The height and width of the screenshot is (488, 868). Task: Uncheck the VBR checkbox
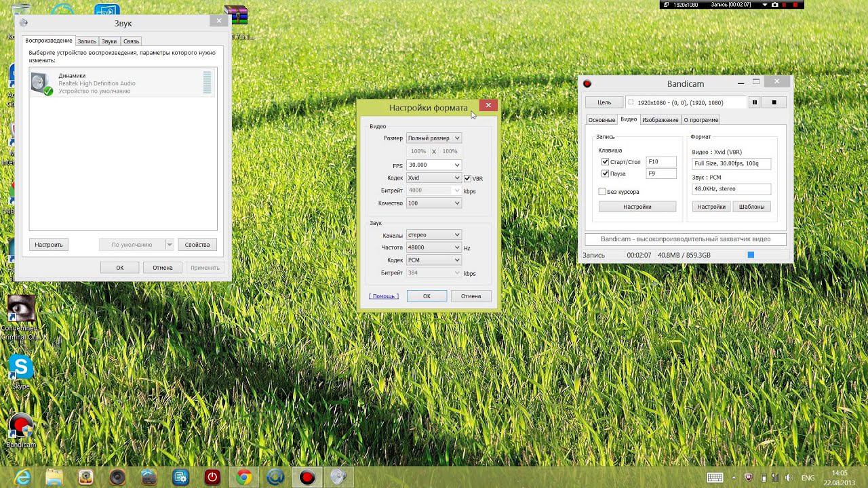467,178
